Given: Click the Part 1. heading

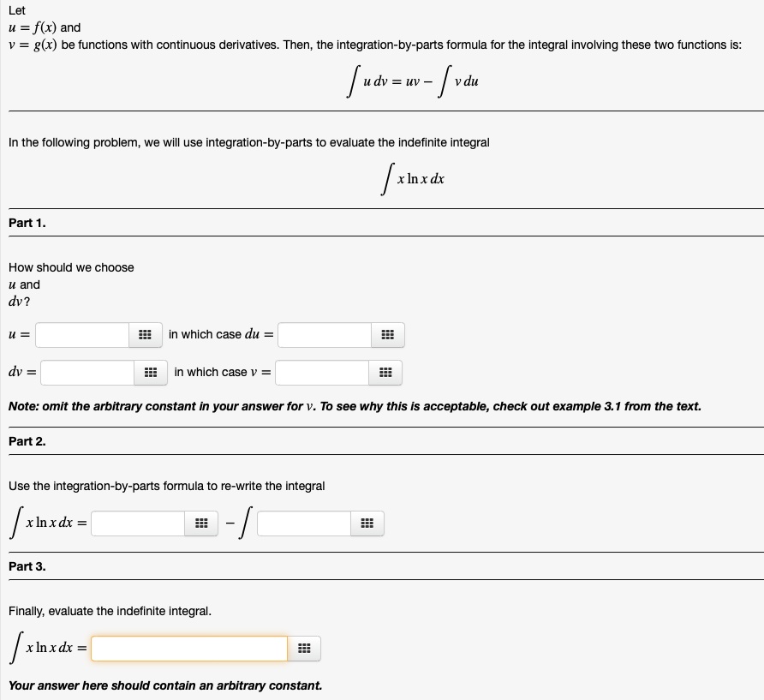Looking at the screenshot, I should point(27,223).
